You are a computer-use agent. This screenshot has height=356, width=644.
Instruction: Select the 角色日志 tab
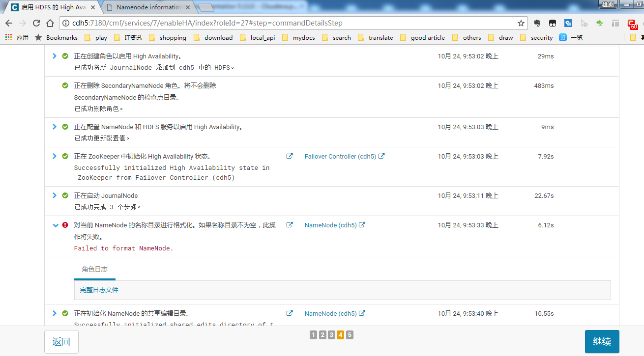[x=95, y=269]
